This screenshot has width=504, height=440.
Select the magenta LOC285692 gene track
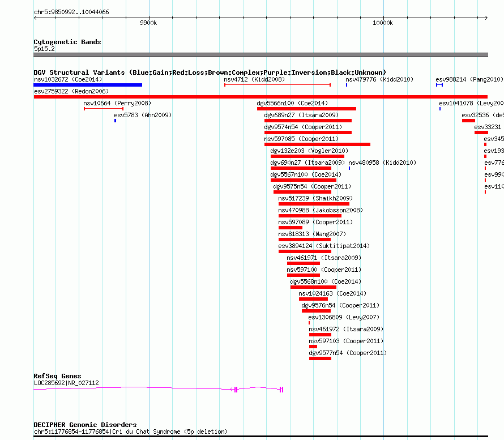click(159, 389)
